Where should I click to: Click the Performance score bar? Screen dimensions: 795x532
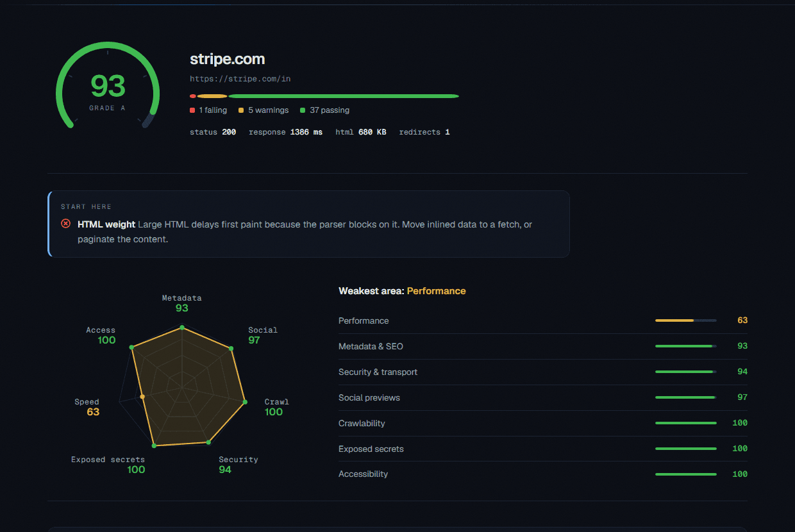[x=686, y=320]
